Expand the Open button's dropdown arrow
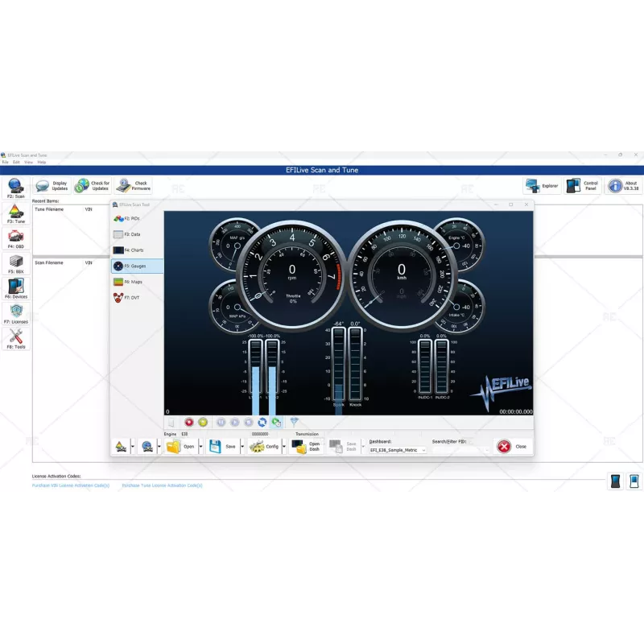 (201, 447)
